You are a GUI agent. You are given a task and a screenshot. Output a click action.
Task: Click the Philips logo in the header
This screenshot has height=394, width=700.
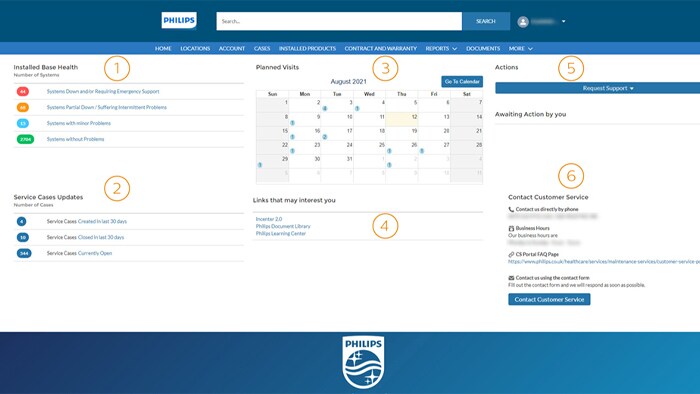179,21
